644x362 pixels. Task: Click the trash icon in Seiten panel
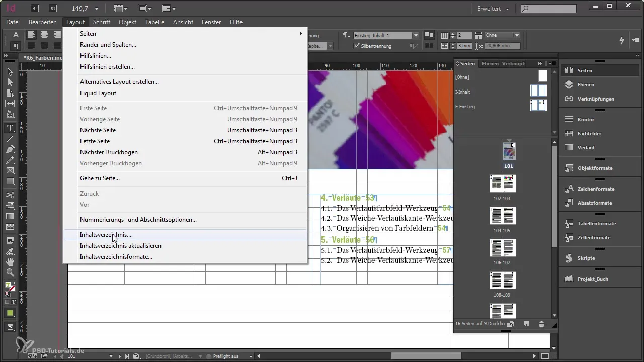pyautogui.click(x=541, y=324)
